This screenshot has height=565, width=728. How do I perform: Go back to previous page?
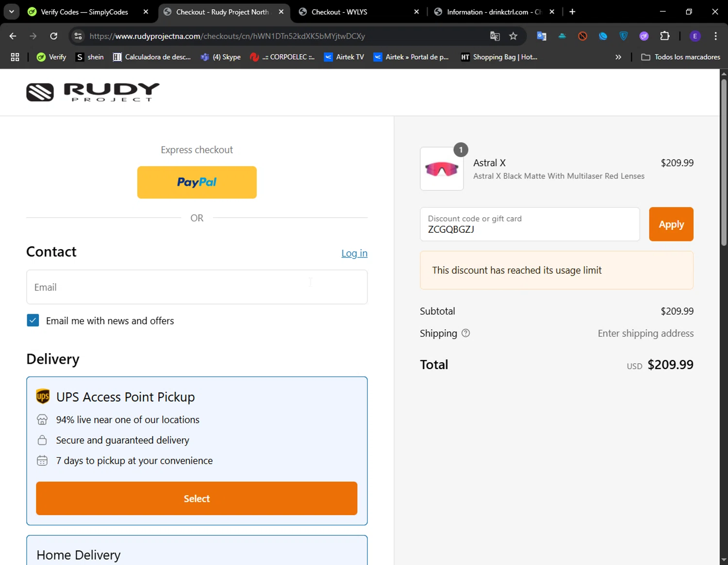pos(13,36)
